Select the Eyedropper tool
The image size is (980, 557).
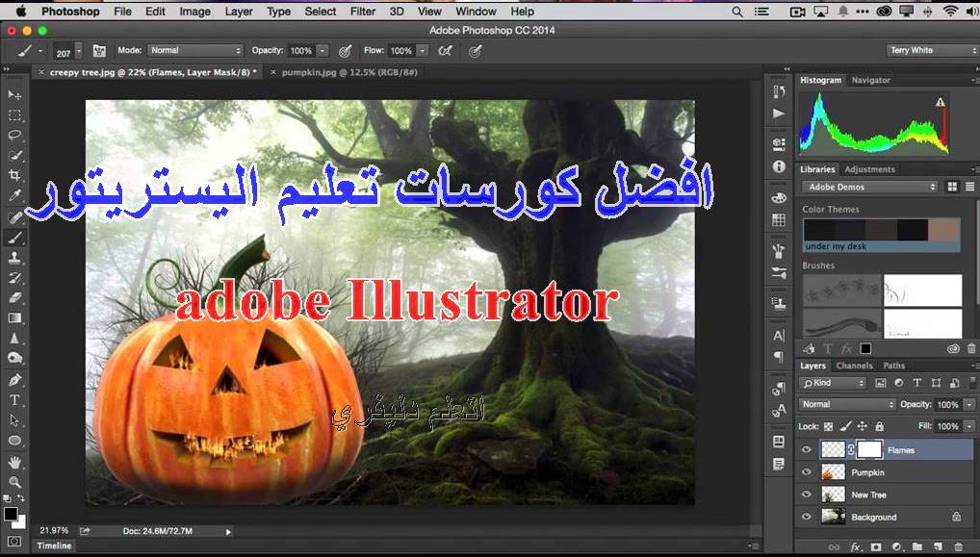pyautogui.click(x=14, y=196)
